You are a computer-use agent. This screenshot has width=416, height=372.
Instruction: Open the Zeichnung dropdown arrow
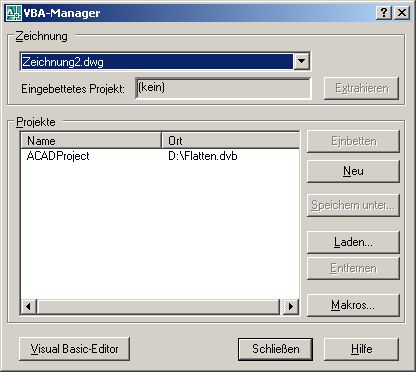301,61
